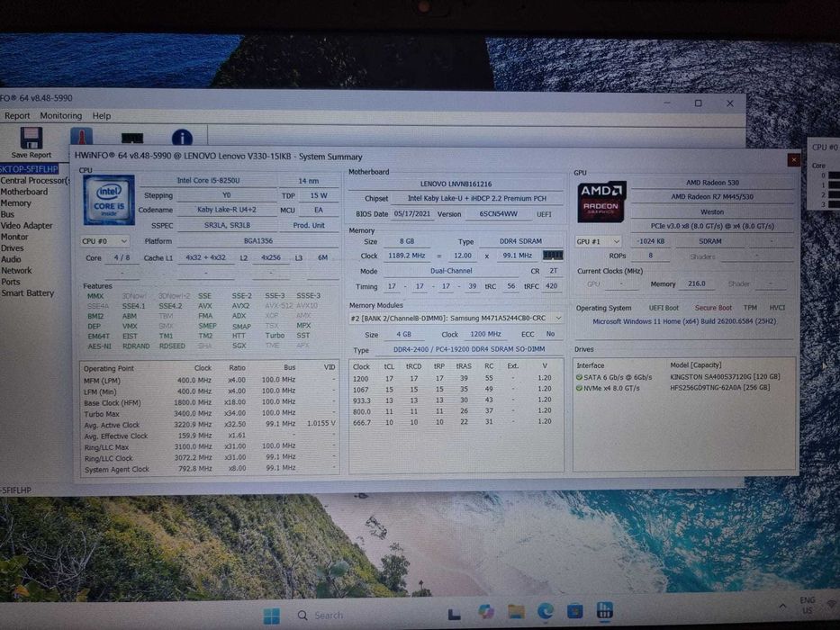The image size is (840, 630).
Task: Click the BGA1356 platform value
Action: pos(258,241)
